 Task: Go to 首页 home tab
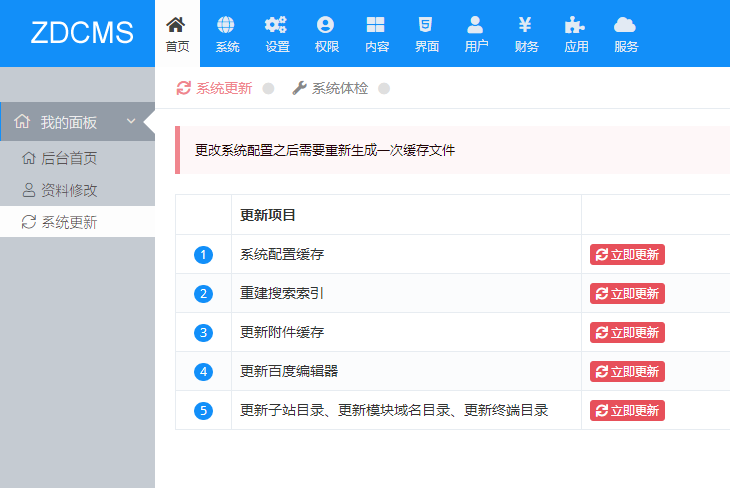[177, 33]
